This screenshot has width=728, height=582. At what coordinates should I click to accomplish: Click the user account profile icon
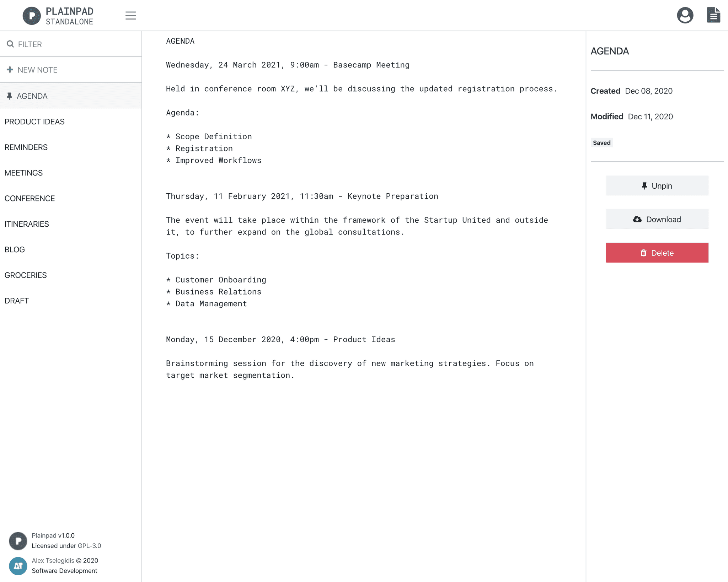[x=685, y=15]
